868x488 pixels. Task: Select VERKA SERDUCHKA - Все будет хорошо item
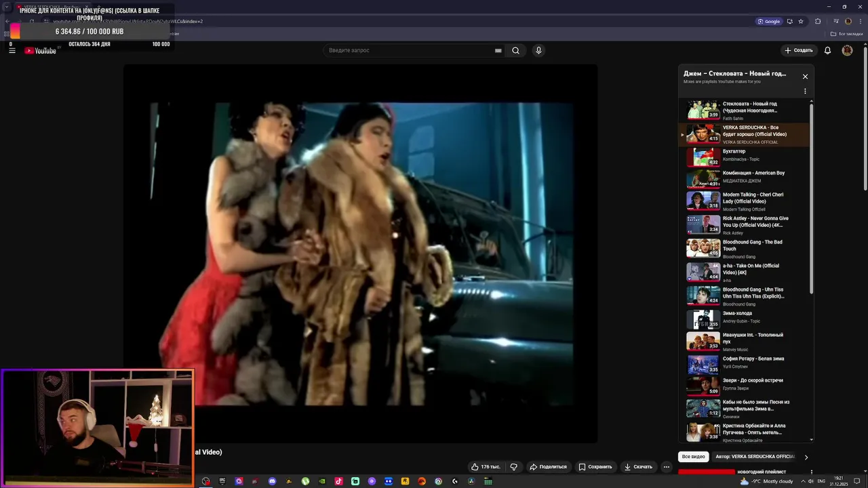pos(744,134)
